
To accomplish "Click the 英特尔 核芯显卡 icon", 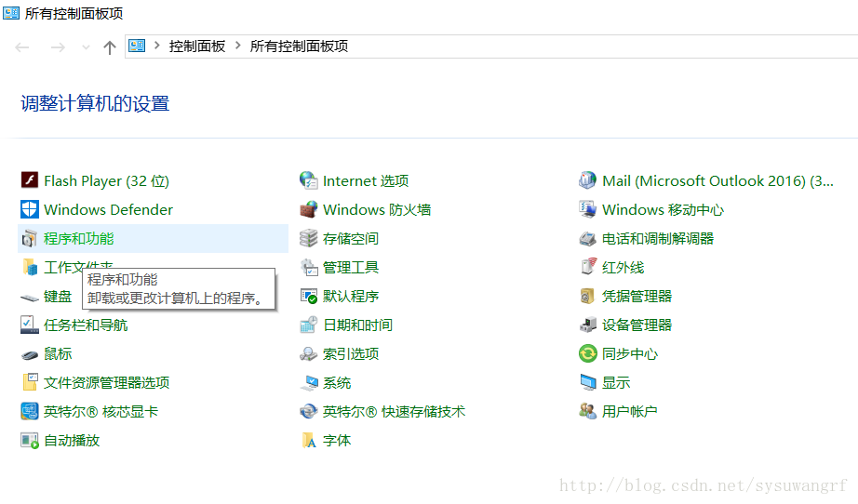I will 30,411.
